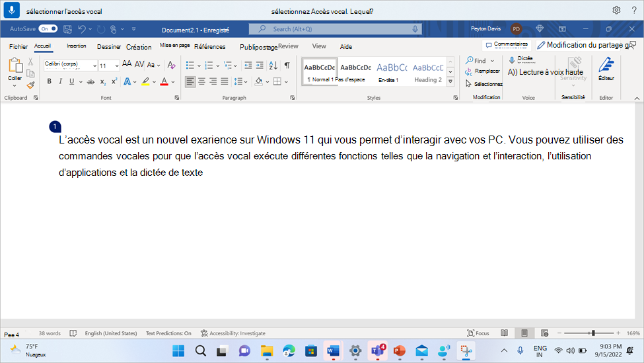Screen dimensions: 644x363
Task: Adjust the zoom slider handle
Action: tap(592, 333)
